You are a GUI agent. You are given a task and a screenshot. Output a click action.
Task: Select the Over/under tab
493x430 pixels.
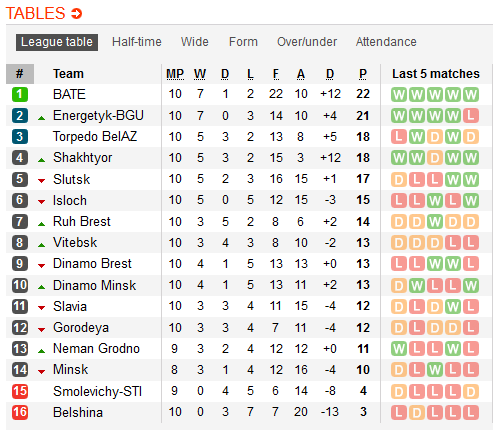click(x=307, y=42)
